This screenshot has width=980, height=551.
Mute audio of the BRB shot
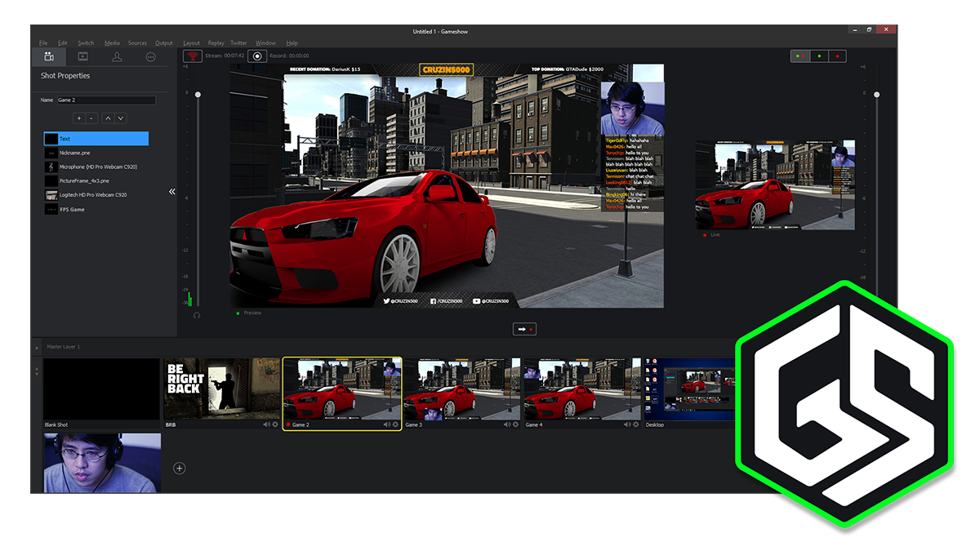coord(266,424)
